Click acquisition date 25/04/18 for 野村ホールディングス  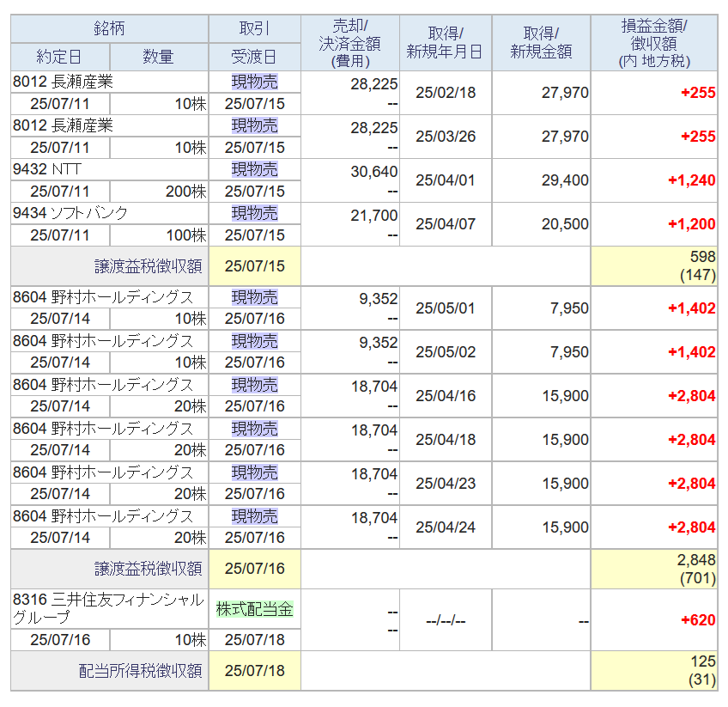coord(446,440)
